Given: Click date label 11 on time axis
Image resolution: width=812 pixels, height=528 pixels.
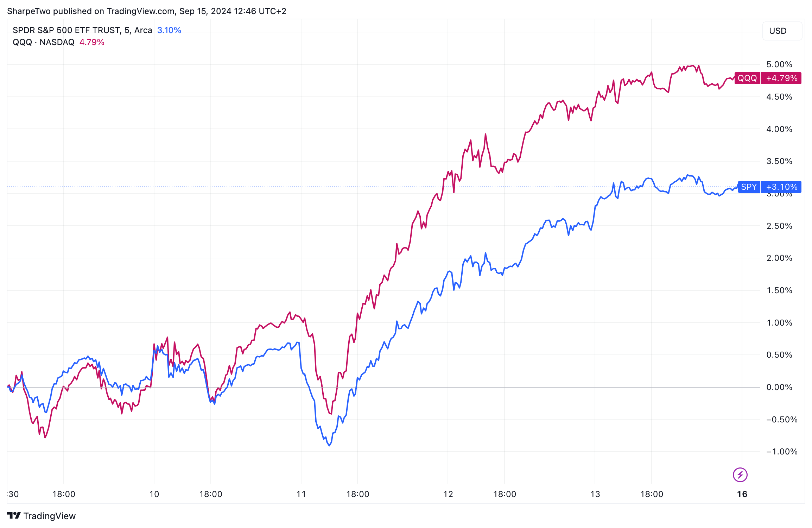Looking at the screenshot, I should click(301, 494).
